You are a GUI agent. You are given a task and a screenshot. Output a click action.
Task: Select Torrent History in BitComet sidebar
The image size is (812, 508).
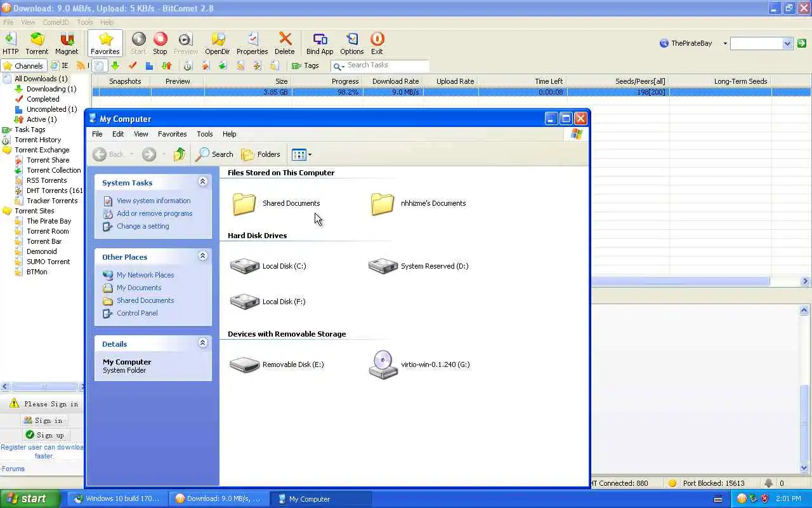pyautogui.click(x=37, y=140)
